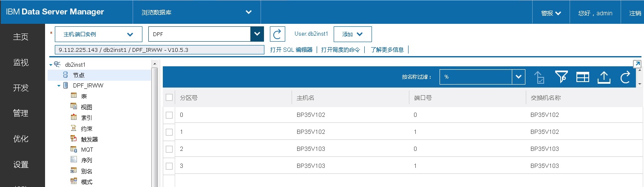Click host name BP35V102 in partition 0 row
This screenshot has height=187, width=644.
tap(311, 115)
